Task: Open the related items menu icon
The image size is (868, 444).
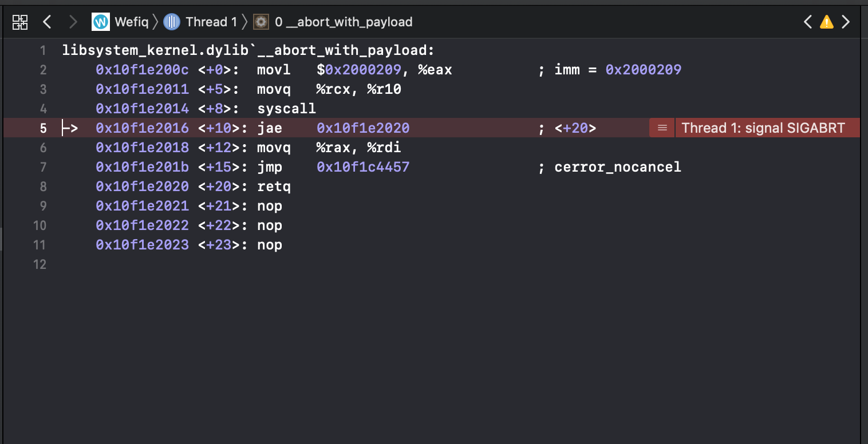Action: pyautogui.click(x=19, y=22)
